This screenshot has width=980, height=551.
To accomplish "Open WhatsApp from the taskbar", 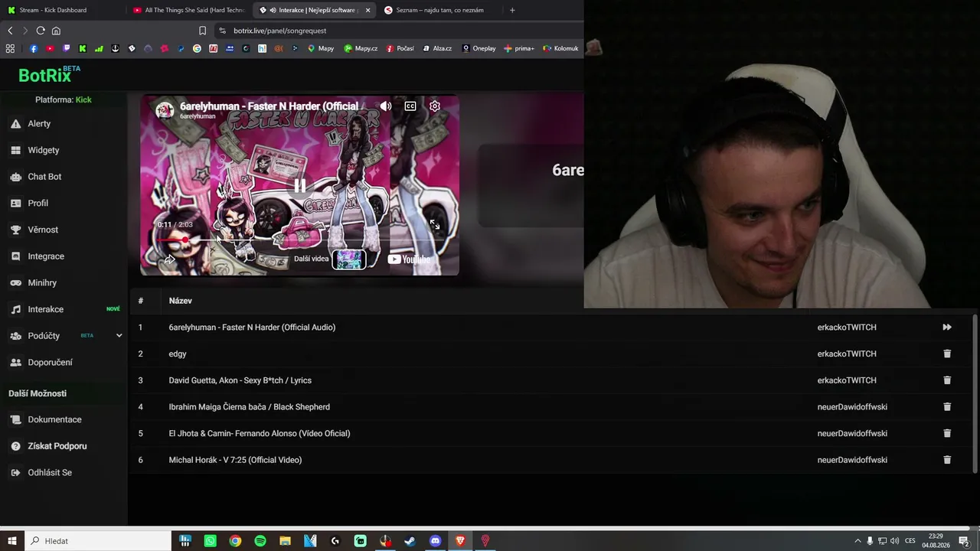I will tap(211, 541).
